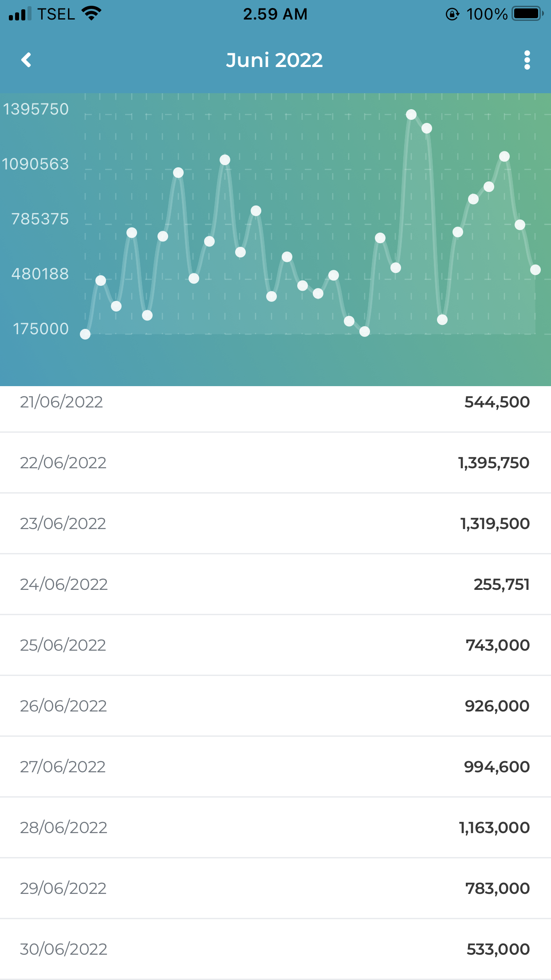Open the 22/06/2022 entry
Viewport: 551px width, 980px height.
(x=275, y=462)
